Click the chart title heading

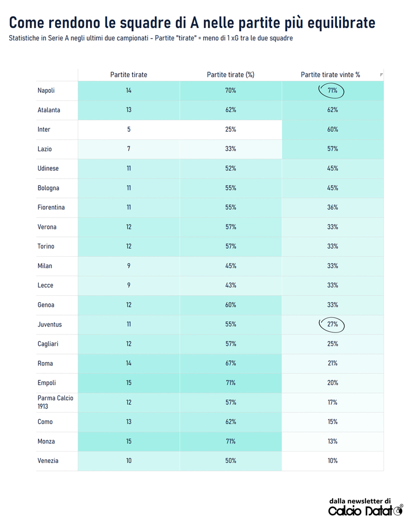tap(192, 23)
